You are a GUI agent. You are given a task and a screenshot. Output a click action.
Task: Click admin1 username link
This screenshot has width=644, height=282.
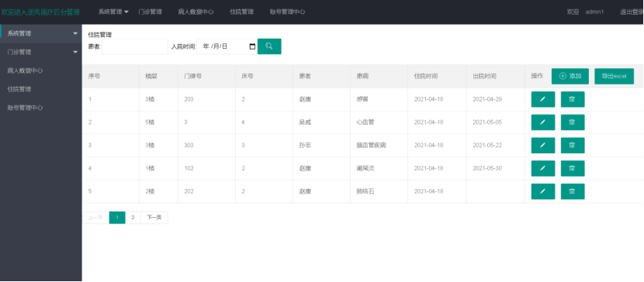[x=594, y=12]
